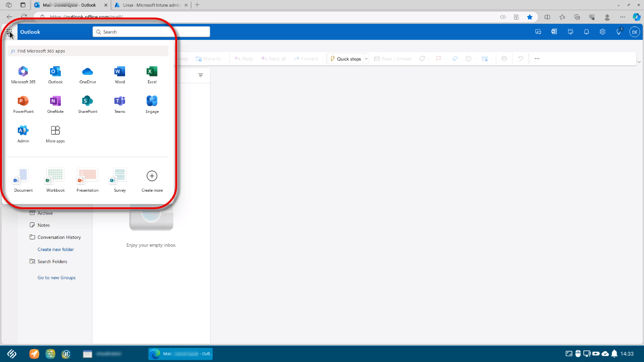644x362 pixels.
Task: Open the OneDrive app from launcher
Action: coord(87,72)
